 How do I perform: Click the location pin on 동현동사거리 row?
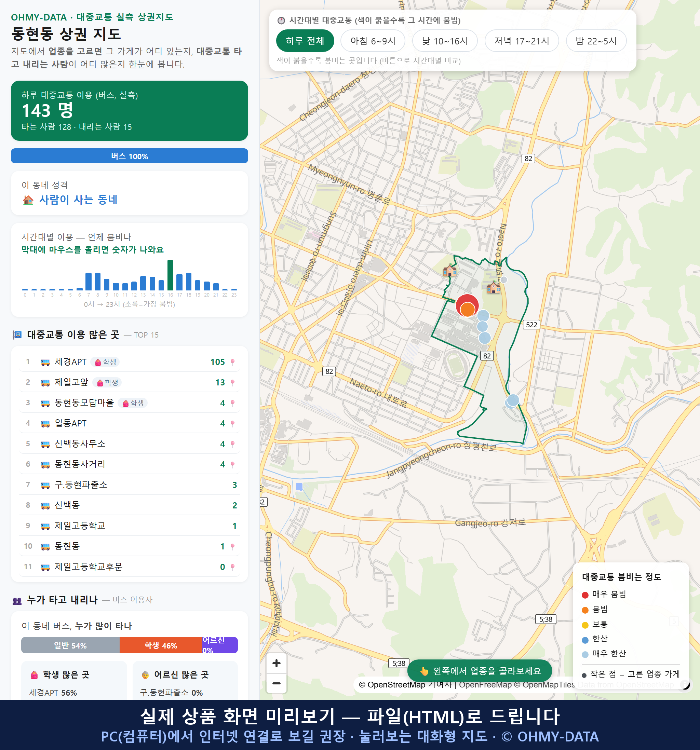coord(232,464)
